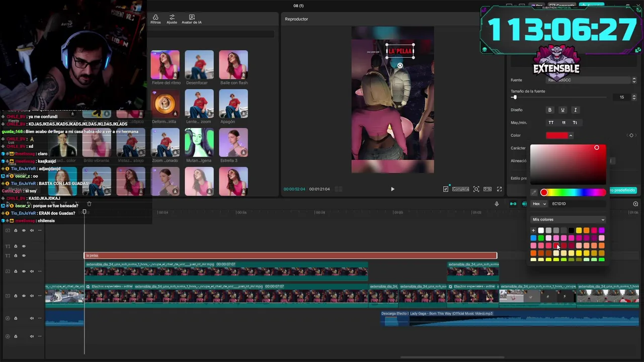
Task: Click the text track icon on the la pelaa track
Action: tap(8, 256)
